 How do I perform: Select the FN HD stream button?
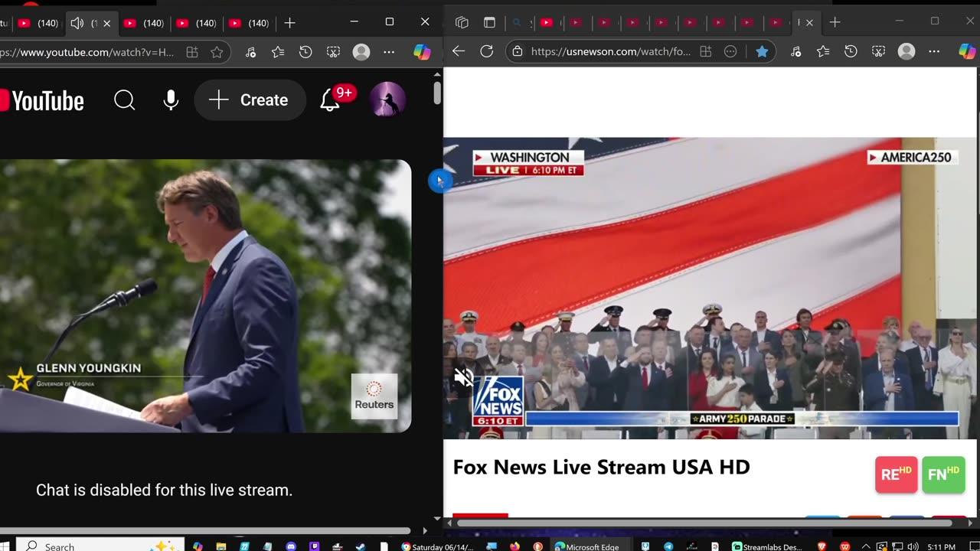click(x=943, y=474)
